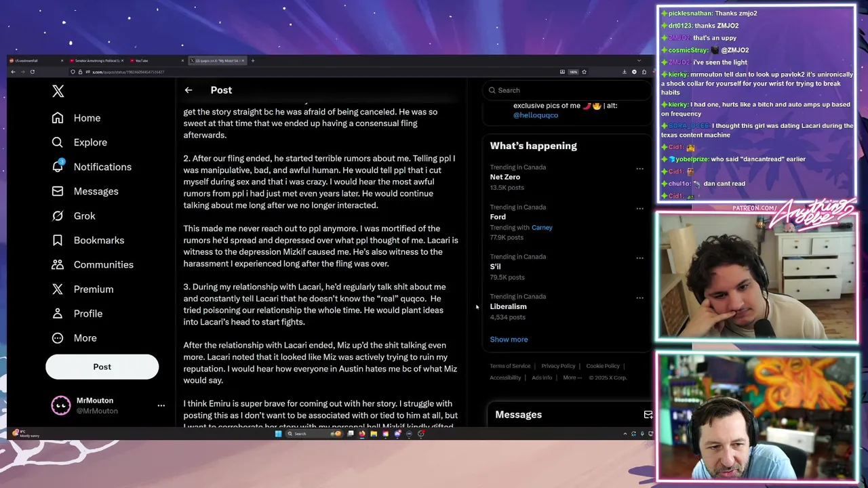Open Communities from the sidebar
Screen dimensions: 868x488
click(x=93, y=264)
